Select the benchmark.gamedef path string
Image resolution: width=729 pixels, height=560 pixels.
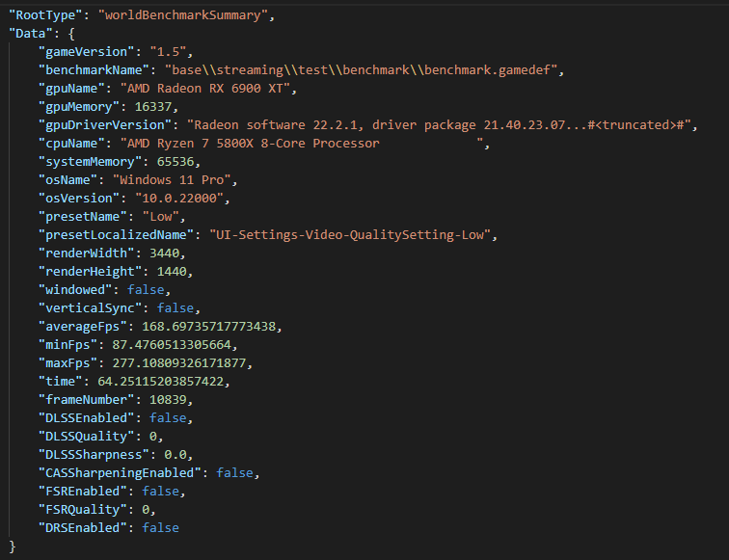(362, 69)
